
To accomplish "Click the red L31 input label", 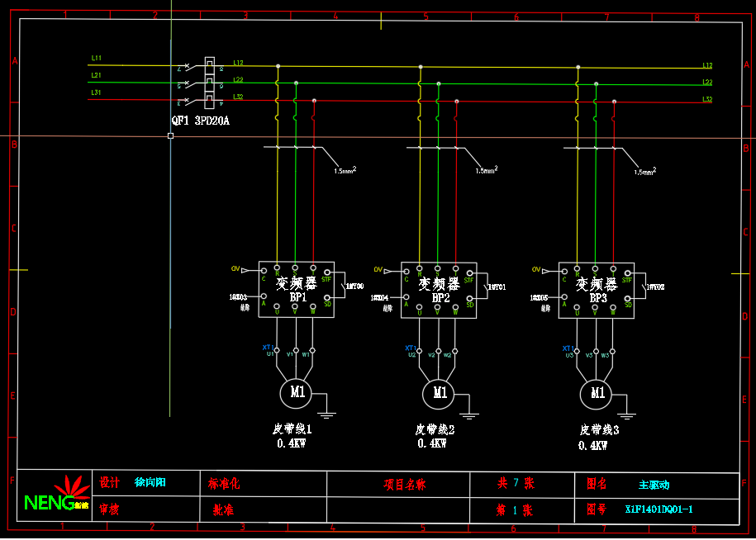I will tap(97, 92).
